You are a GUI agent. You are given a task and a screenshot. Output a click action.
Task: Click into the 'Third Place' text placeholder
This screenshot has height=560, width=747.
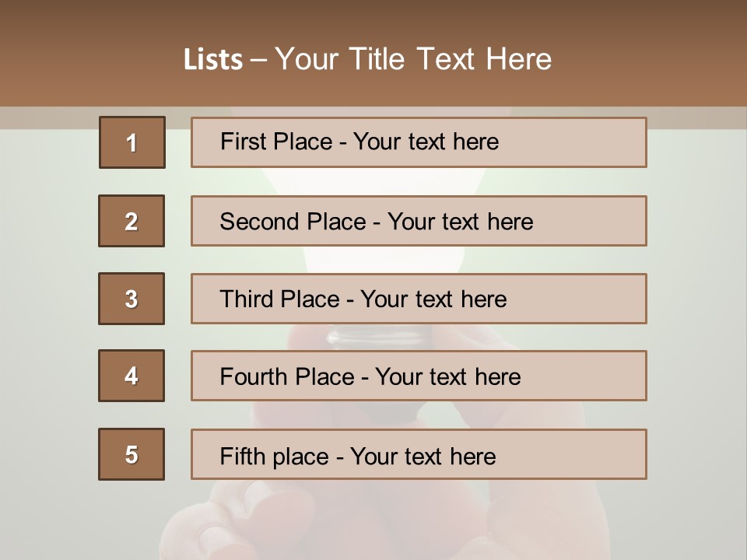419,299
